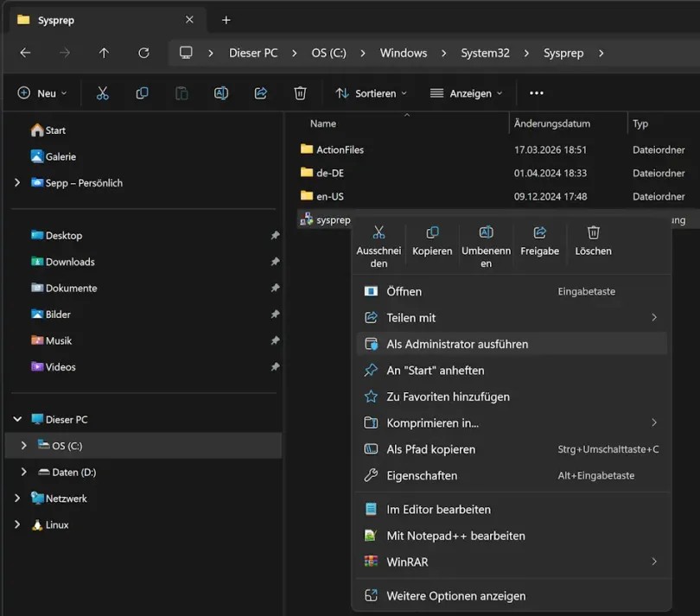Navigate to Dieser PC breadcrumb
Viewport: 700px width, 616px height.
pyautogui.click(x=253, y=53)
